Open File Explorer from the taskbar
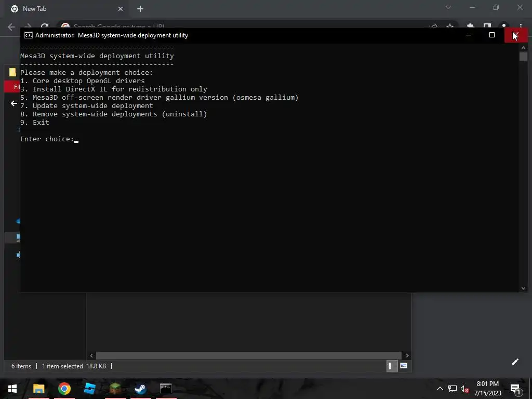The image size is (532, 399). [38, 389]
